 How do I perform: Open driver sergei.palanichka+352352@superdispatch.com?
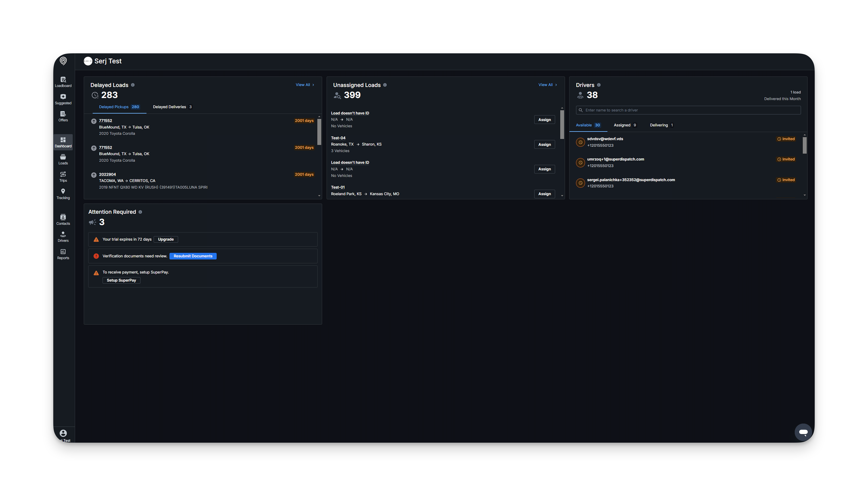631,180
